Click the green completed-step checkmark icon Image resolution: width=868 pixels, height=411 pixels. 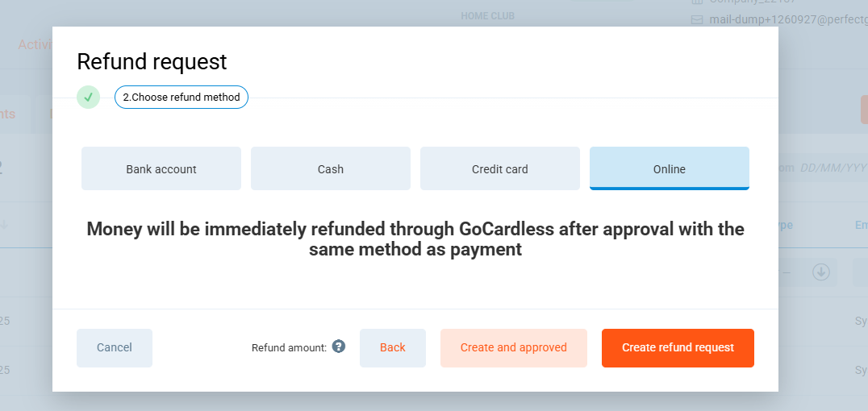coord(88,98)
